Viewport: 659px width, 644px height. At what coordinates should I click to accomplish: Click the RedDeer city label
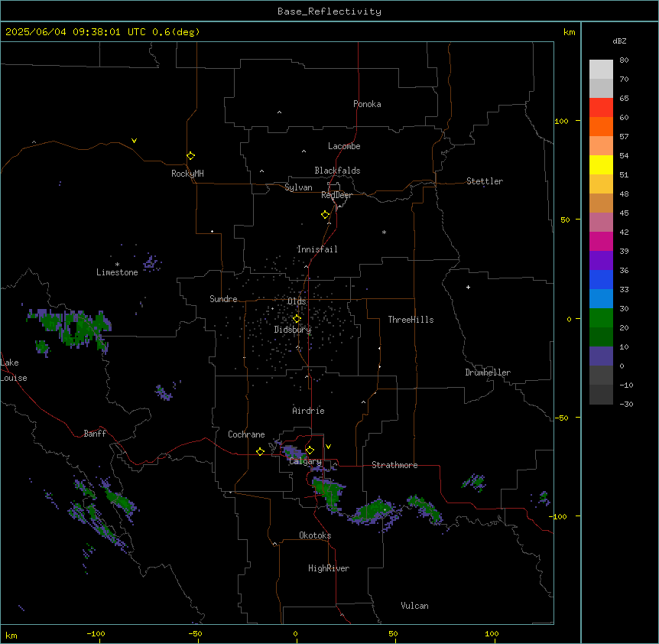pos(336,195)
